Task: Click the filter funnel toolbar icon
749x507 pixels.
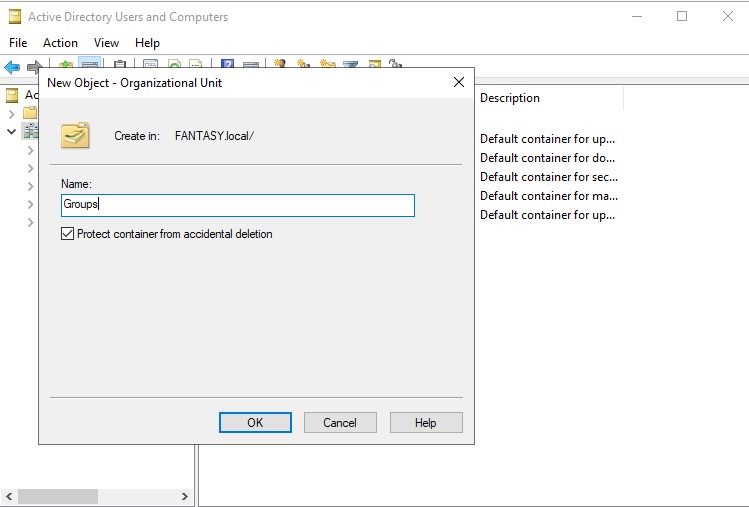Action: (351, 64)
